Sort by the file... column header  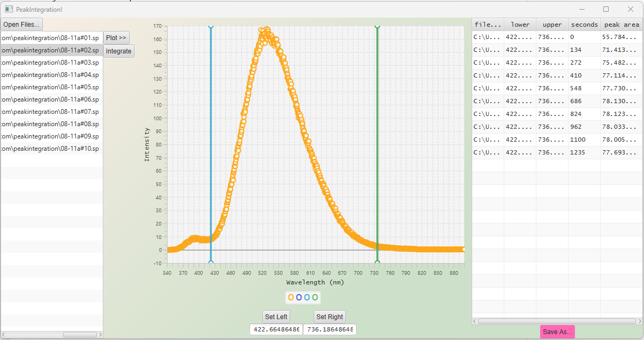click(488, 25)
